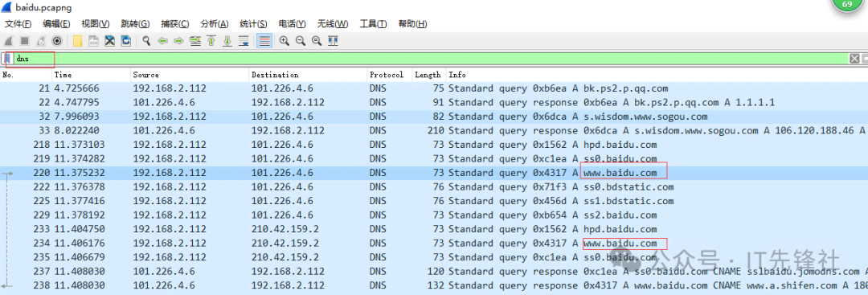Select the ss2.baidu.com query row
The height and width of the screenshot is (295, 868).
(434, 215)
